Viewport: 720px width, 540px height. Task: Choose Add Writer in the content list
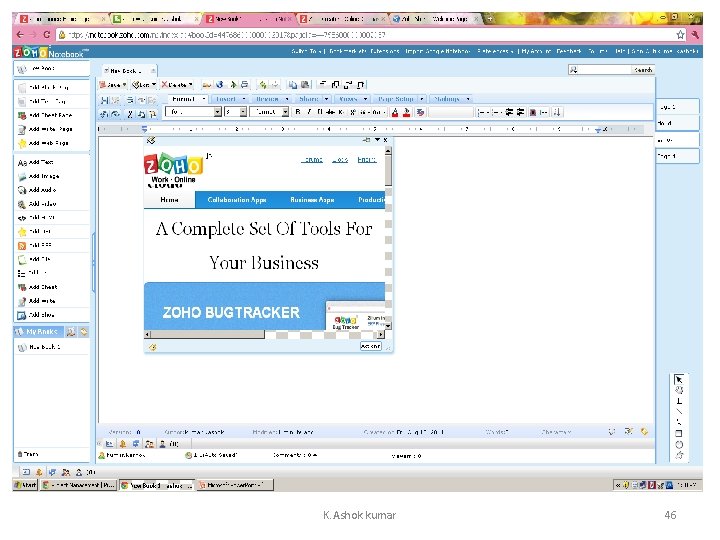click(37, 301)
